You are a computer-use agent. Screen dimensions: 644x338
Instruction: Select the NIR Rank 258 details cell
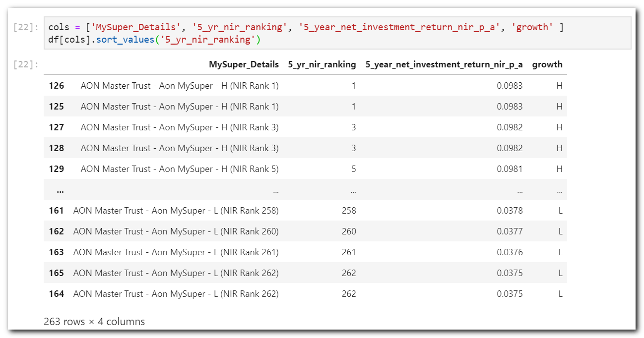point(176,211)
